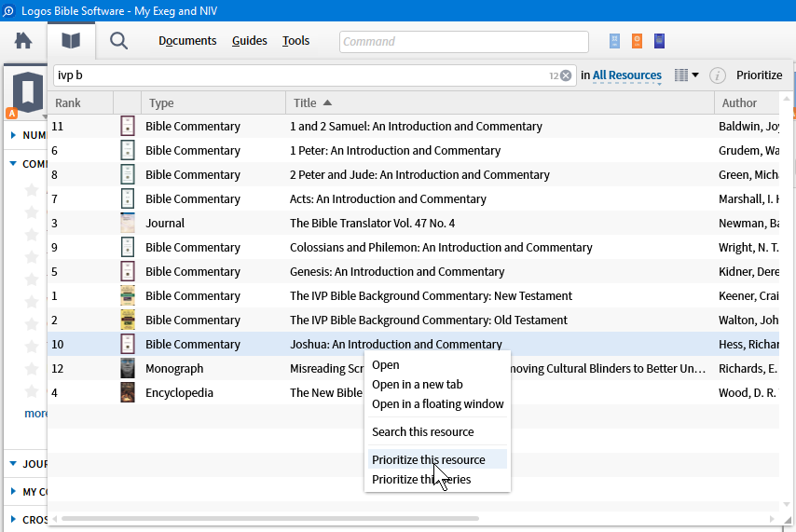Expand the NUM section in left panel
The height and width of the screenshot is (532, 796).
14,135
